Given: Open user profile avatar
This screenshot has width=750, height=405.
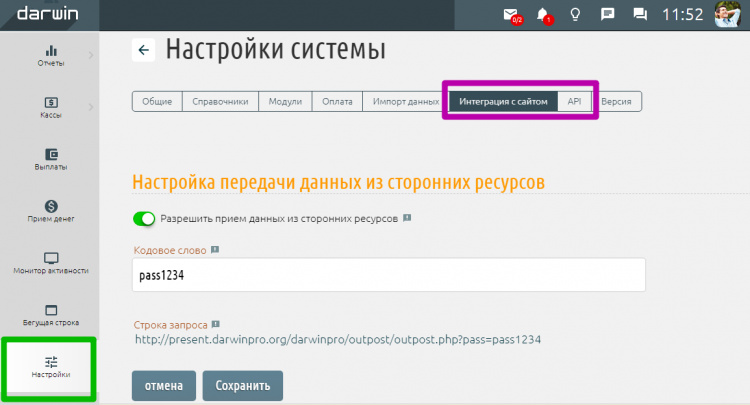Looking at the screenshot, I should click(727, 15).
